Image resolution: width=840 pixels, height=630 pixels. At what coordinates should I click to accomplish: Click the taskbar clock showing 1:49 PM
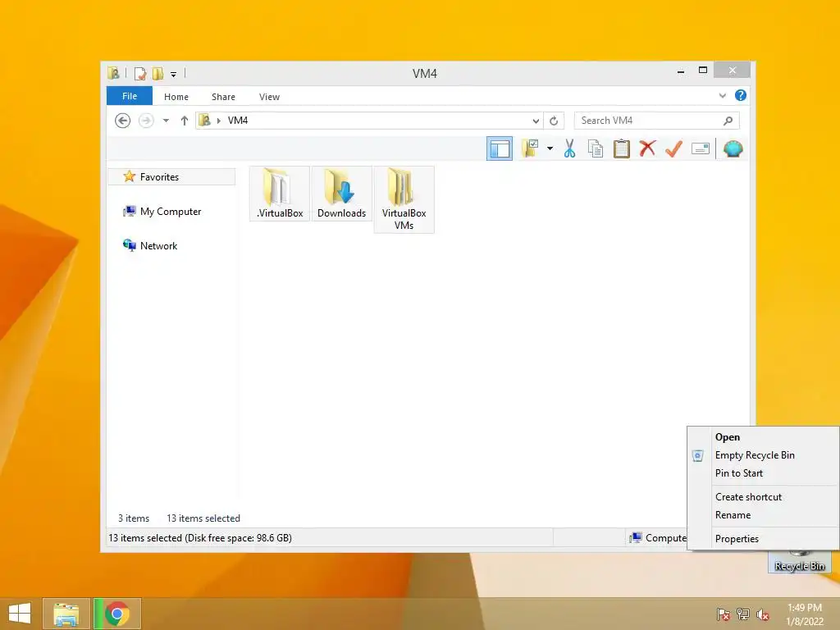805,614
